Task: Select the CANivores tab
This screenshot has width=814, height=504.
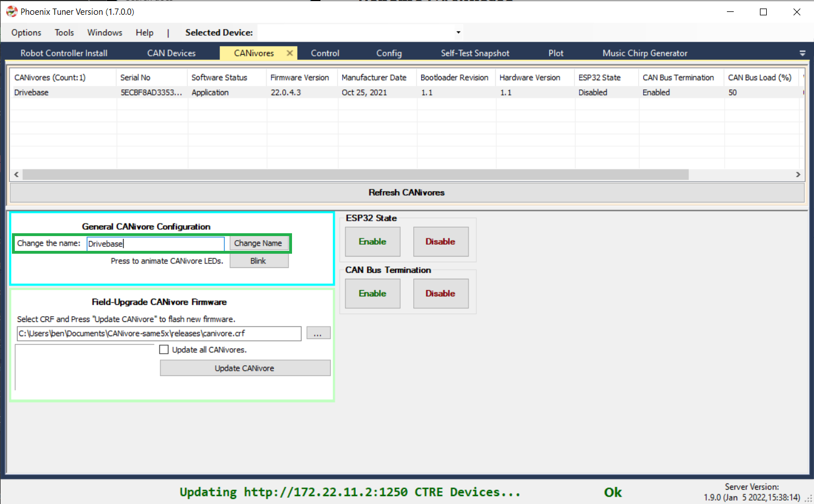Action: click(254, 53)
